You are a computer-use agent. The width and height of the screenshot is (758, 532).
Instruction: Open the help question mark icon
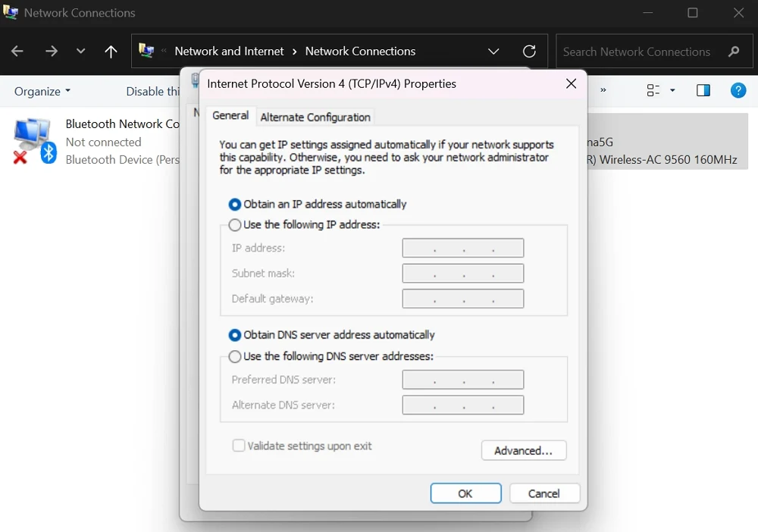coord(738,91)
